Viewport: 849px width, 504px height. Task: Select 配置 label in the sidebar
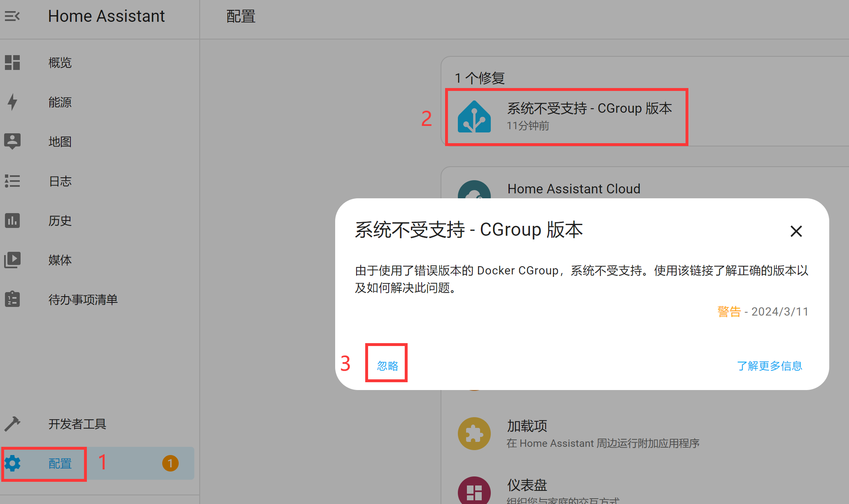(x=60, y=464)
